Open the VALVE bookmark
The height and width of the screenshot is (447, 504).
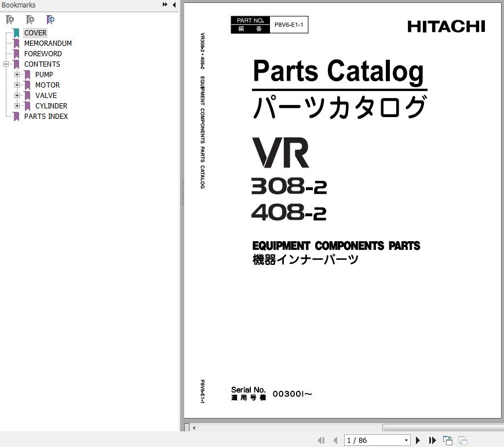[x=46, y=96]
